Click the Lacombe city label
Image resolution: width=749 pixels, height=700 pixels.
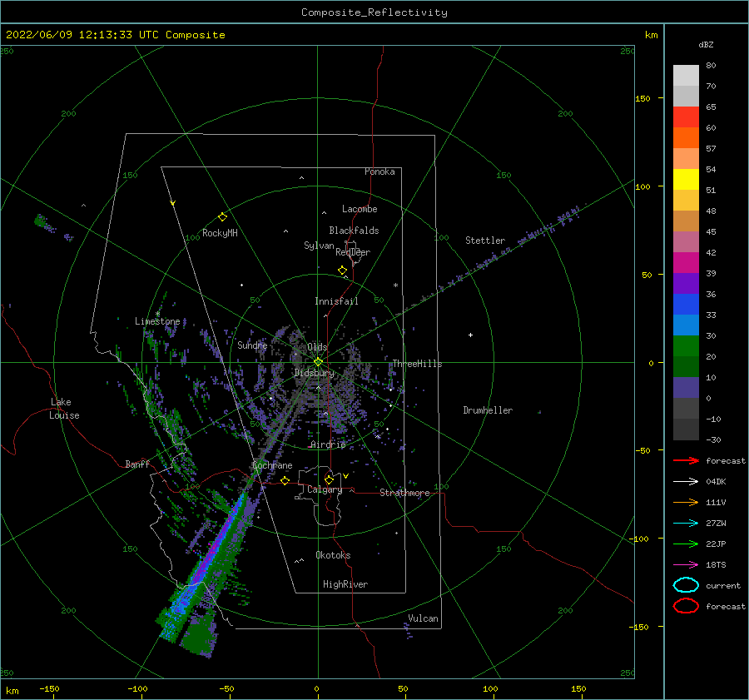(x=360, y=209)
